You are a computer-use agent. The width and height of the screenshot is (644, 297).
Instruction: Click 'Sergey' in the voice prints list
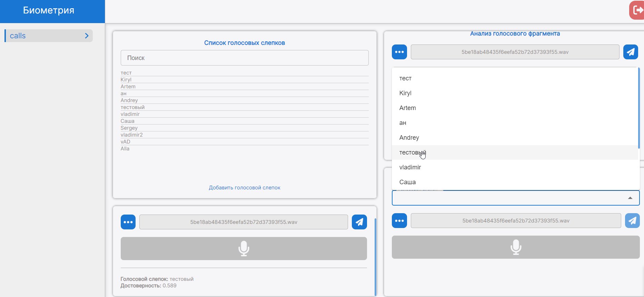pos(129,128)
